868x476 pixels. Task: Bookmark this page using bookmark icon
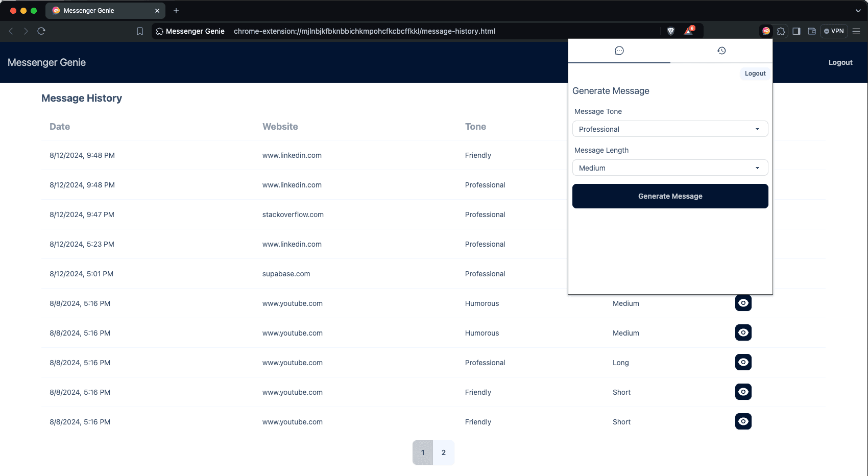(x=140, y=31)
